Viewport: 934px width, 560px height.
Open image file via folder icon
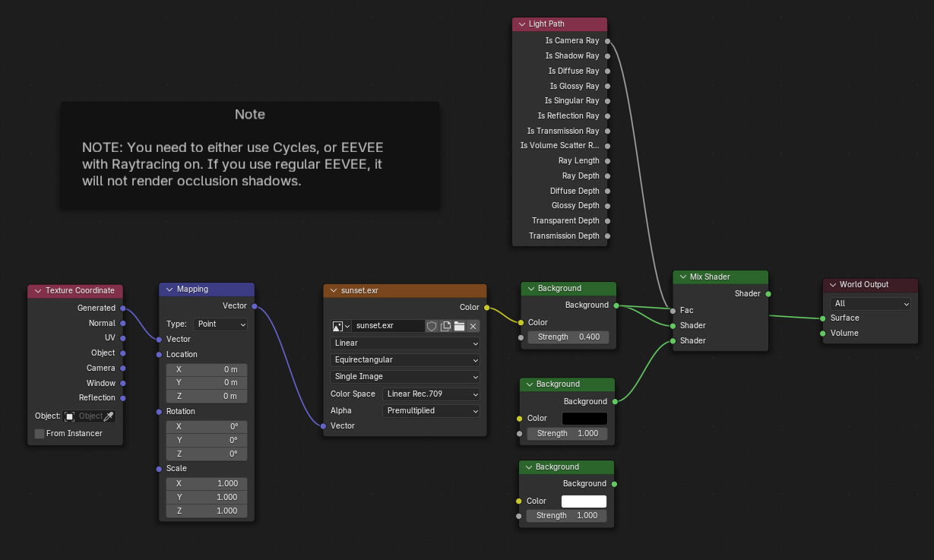coord(459,326)
